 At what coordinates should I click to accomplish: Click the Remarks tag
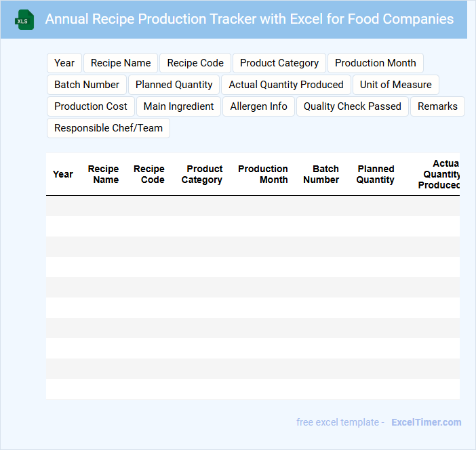pyautogui.click(x=437, y=106)
